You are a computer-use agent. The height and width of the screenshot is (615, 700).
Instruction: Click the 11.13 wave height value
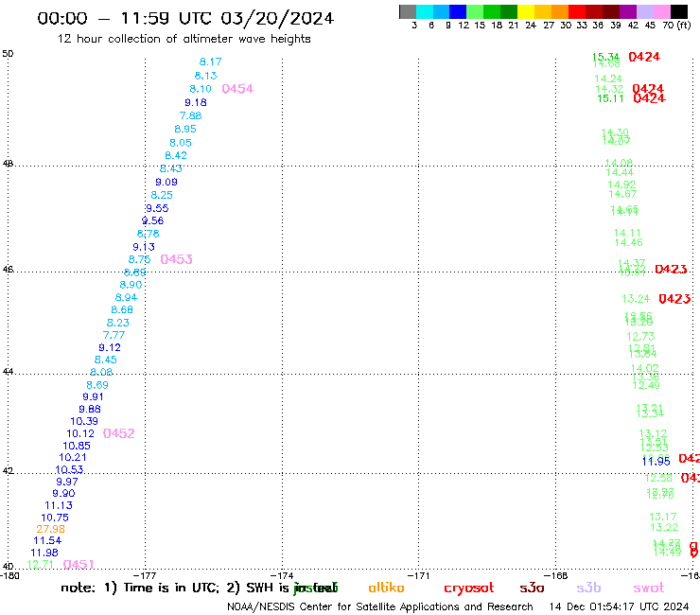pos(59,505)
